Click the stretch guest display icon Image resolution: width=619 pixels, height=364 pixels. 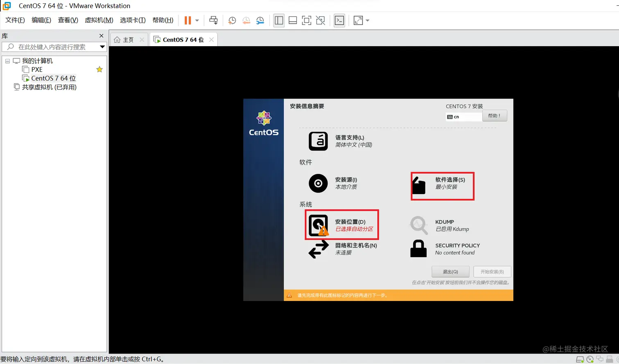coord(358,20)
